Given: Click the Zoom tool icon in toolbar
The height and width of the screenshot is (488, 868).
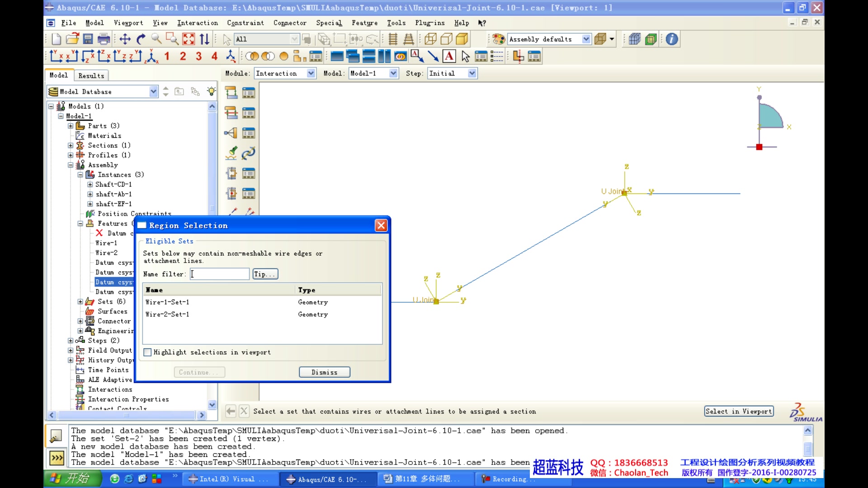Looking at the screenshot, I should coord(156,39).
